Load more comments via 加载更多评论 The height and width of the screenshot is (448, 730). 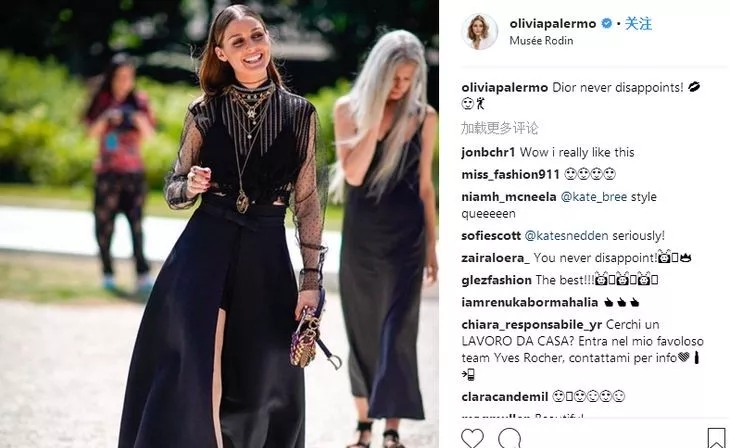tap(500, 128)
